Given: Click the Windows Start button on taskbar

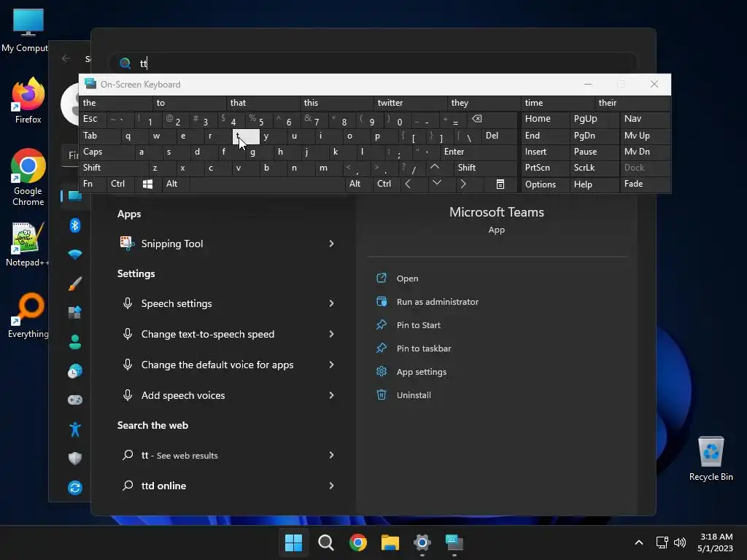Looking at the screenshot, I should coord(293,542).
